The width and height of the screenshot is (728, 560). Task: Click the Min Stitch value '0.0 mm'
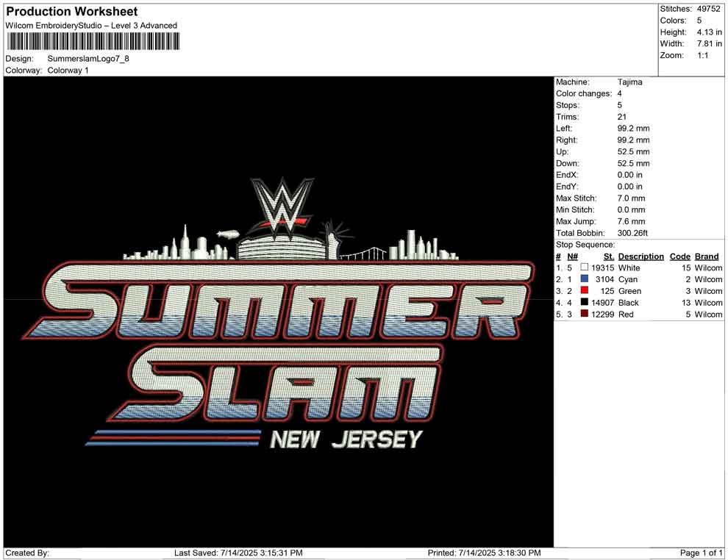pyautogui.click(x=631, y=209)
